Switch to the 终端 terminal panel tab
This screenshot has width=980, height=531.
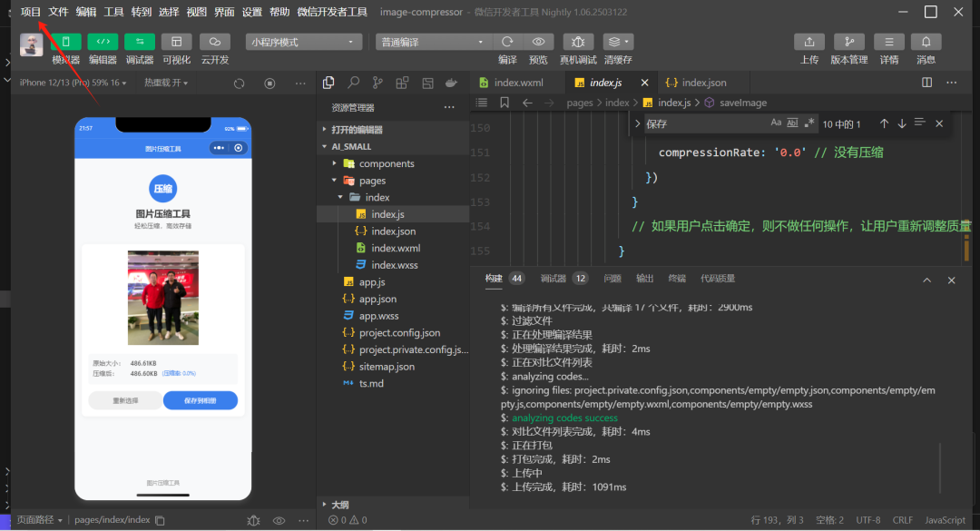(x=677, y=279)
